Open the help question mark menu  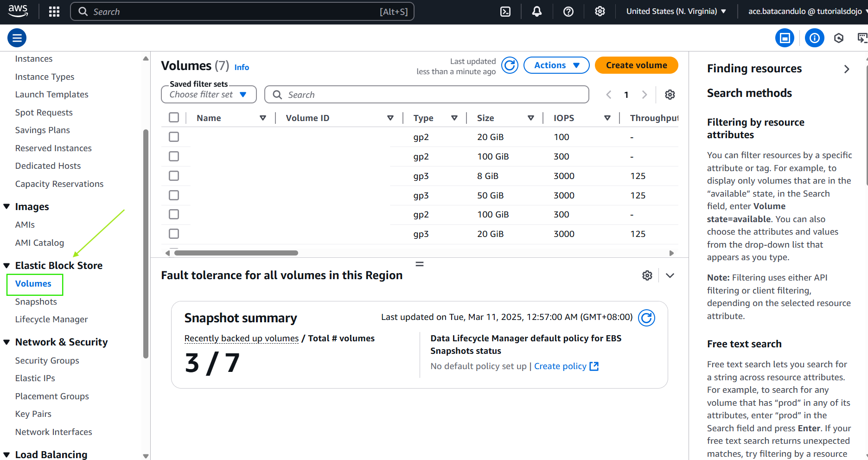coord(568,12)
